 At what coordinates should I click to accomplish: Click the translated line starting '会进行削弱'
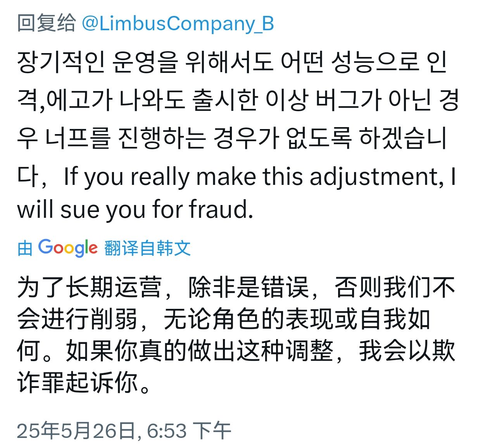pyautogui.click(x=224, y=320)
